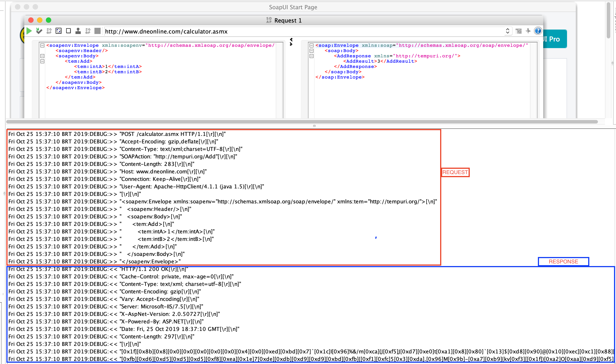Click the SOAP icon beside the Request 1 title

pyautogui.click(x=269, y=20)
